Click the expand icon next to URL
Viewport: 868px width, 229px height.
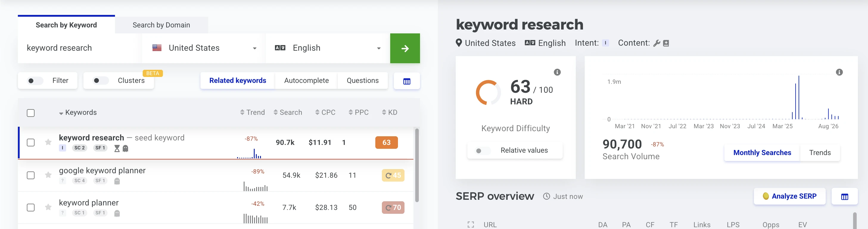(471, 225)
